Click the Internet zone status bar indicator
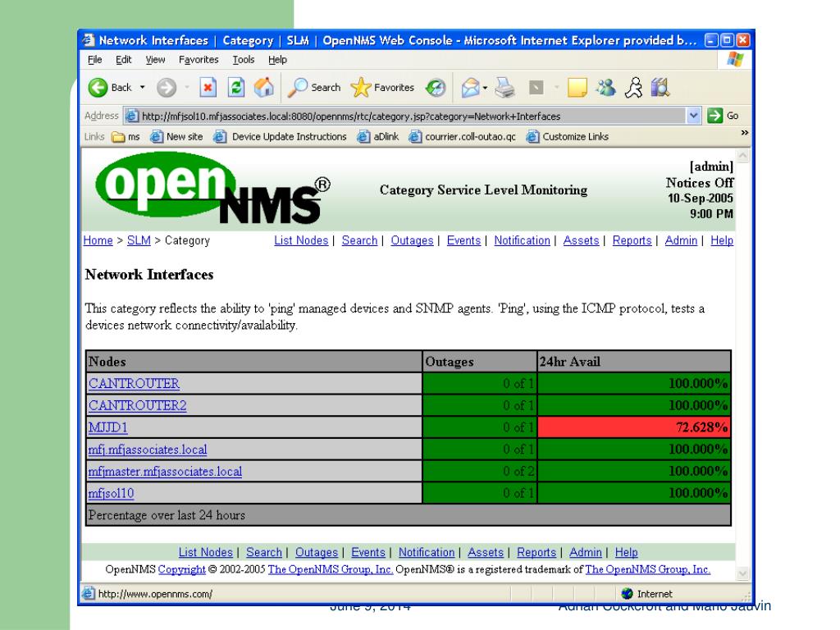 coord(647,594)
